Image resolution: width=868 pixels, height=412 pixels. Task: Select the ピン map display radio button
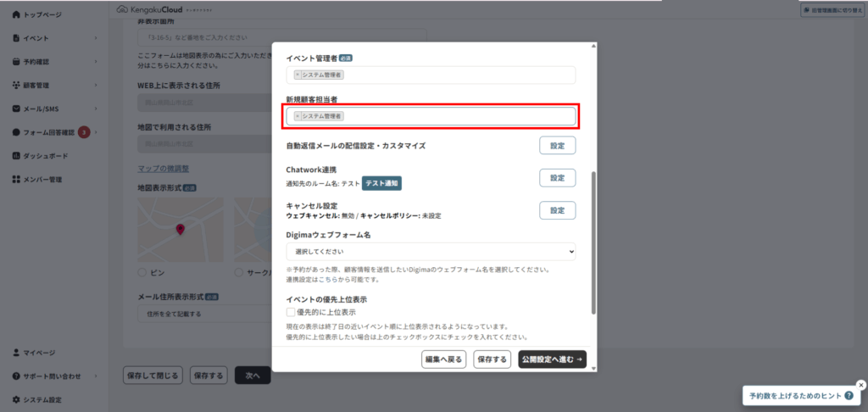pyautogui.click(x=142, y=273)
